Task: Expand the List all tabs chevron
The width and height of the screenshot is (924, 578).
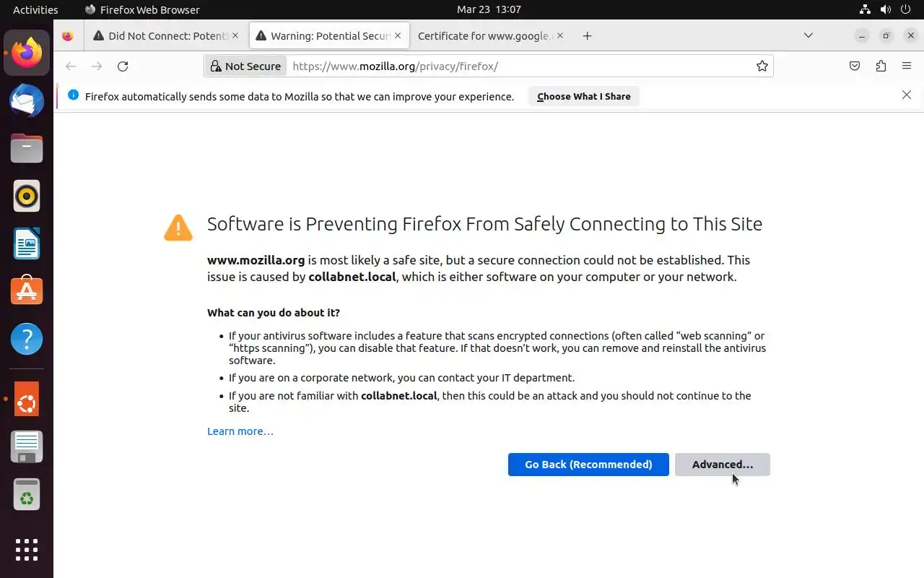Action: [808, 35]
